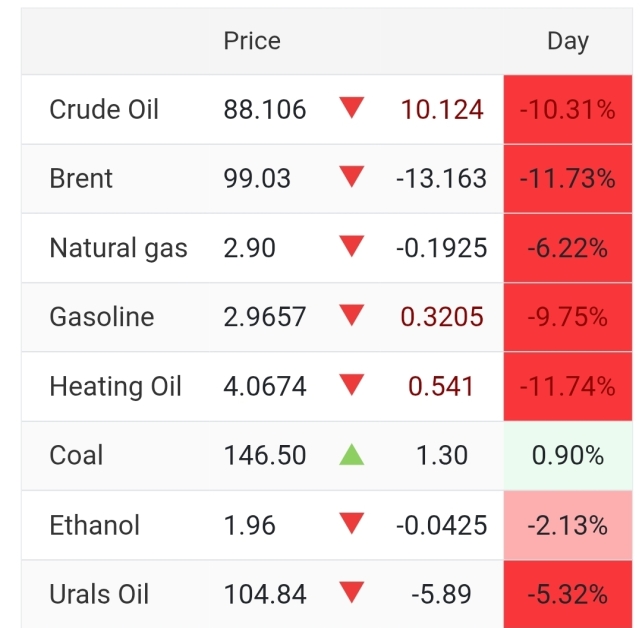Click the red down arrow beside Crude Oil

pos(351,108)
